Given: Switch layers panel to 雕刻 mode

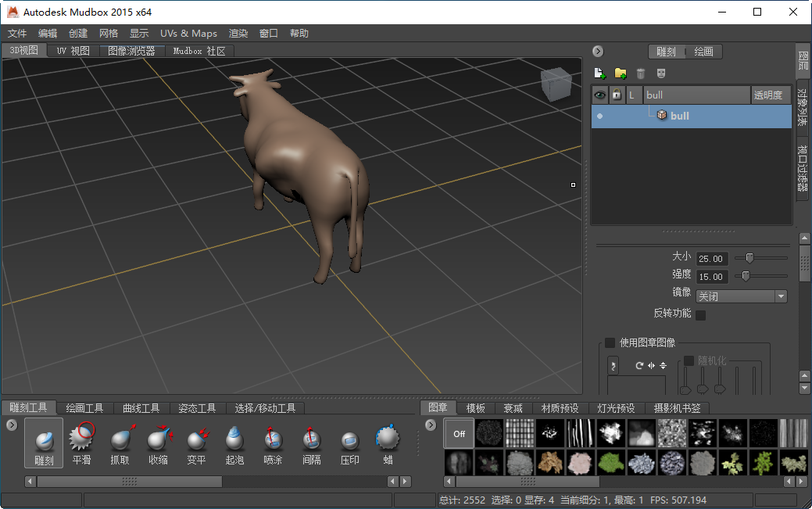Looking at the screenshot, I should point(666,52).
